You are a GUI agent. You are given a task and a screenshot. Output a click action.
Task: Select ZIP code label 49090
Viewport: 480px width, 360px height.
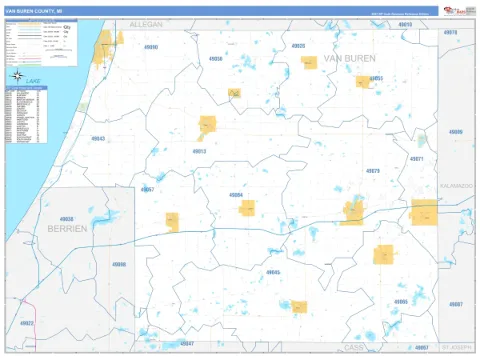click(x=151, y=47)
